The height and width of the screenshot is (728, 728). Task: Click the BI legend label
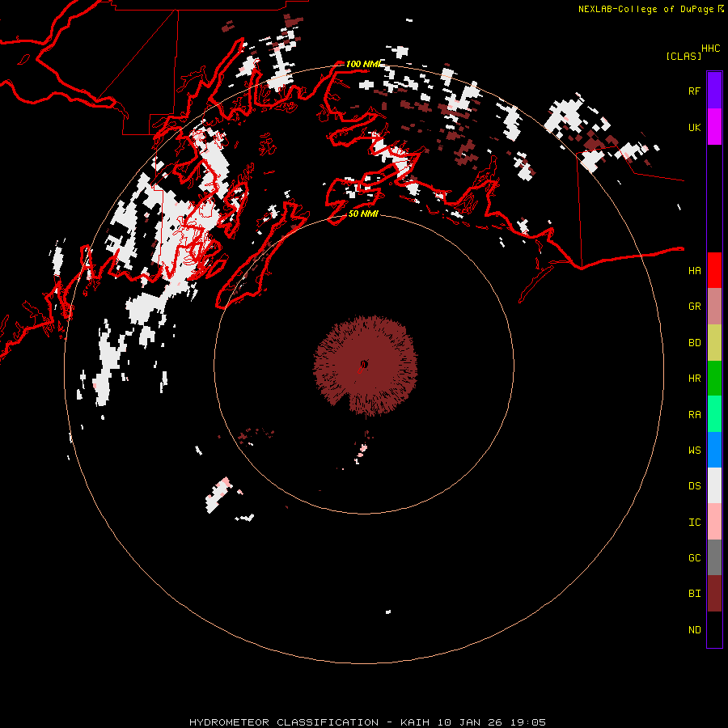click(694, 594)
